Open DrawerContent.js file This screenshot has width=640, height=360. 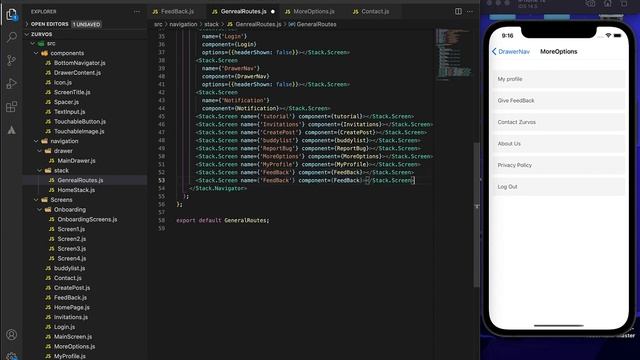[77, 73]
